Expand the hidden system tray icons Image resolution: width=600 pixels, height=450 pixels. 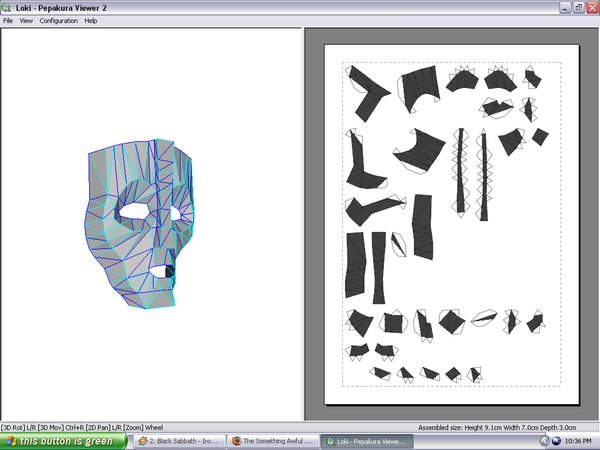pyautogui.click(x=545, y=440)
